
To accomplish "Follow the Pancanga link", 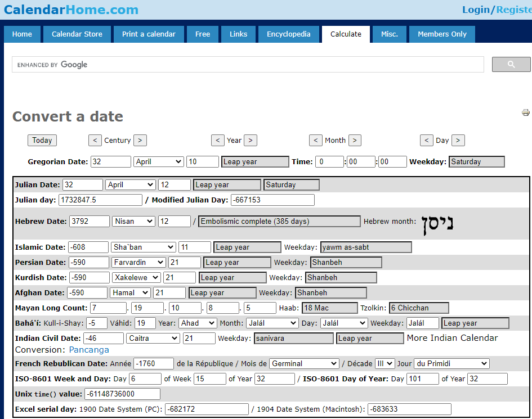I will 89,350.
